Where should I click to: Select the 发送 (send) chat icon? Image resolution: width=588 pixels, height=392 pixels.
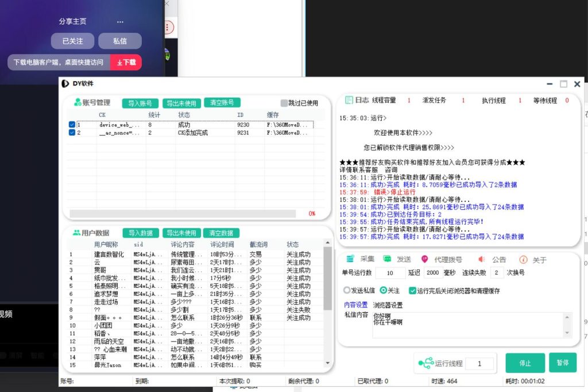pos(388,260)
